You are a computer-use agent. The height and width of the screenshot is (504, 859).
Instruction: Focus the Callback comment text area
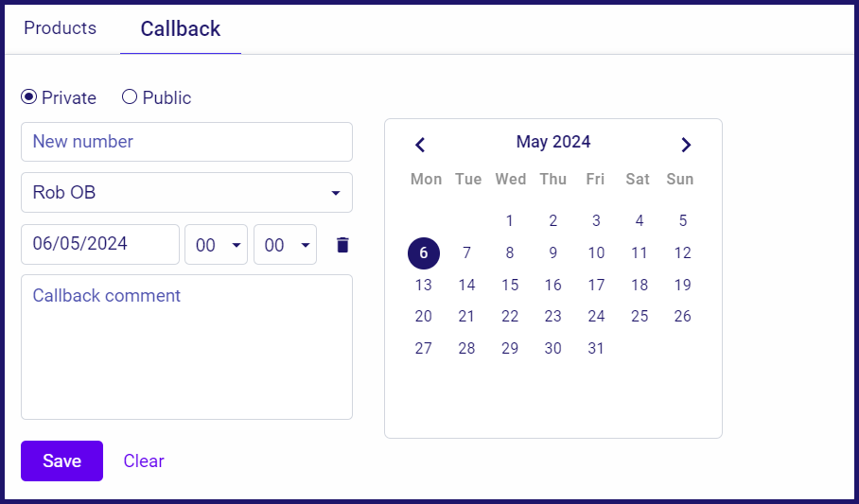point(186,347)
